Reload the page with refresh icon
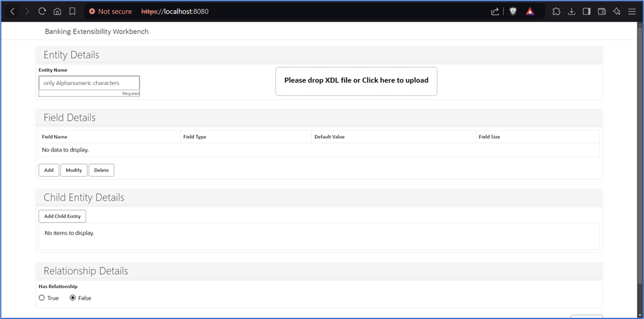This screenshot has width=644, height=319. pyautogui.click(x=42, y=11)
